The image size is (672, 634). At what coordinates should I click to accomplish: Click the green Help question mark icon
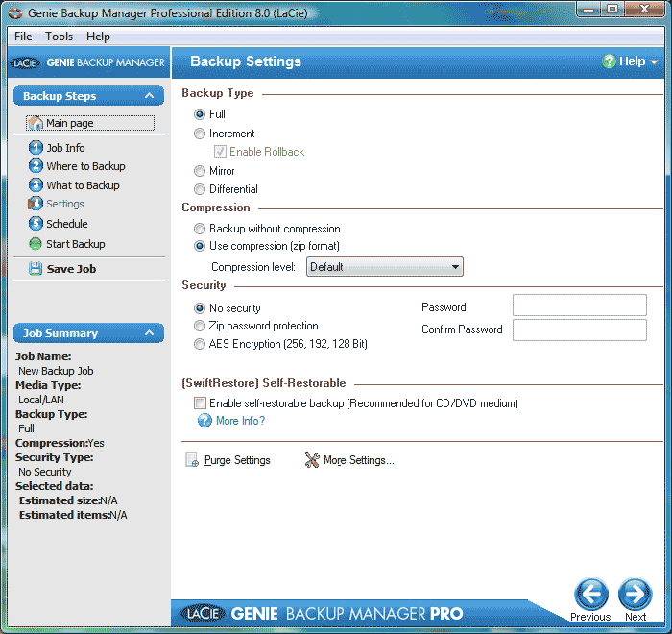tap(609, 61)
